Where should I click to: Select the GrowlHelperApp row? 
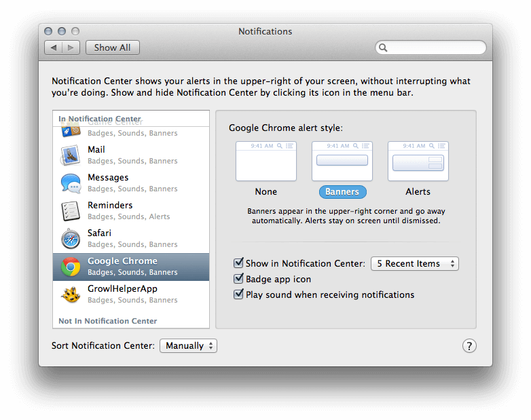tap(131, 294)
